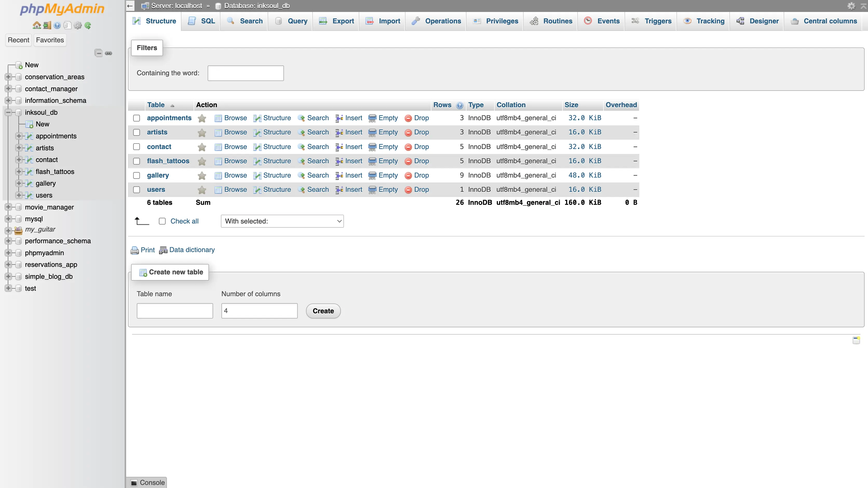
Task: Click the Drop action for contact table
Action: pos(417,147)
